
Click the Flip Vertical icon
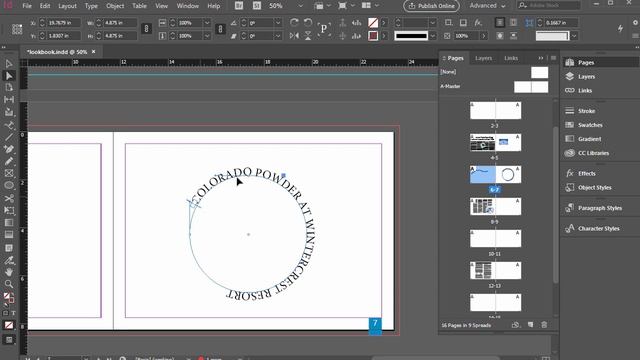point(308,36)
